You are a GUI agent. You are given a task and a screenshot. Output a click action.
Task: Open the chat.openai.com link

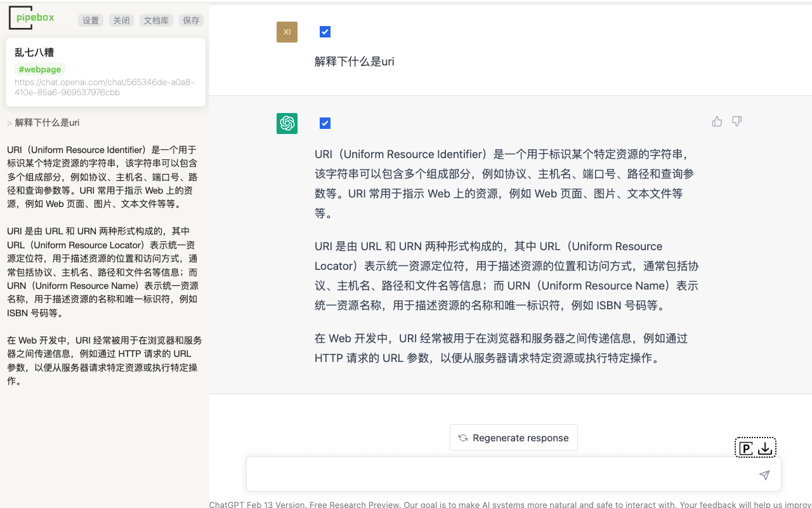103,87
